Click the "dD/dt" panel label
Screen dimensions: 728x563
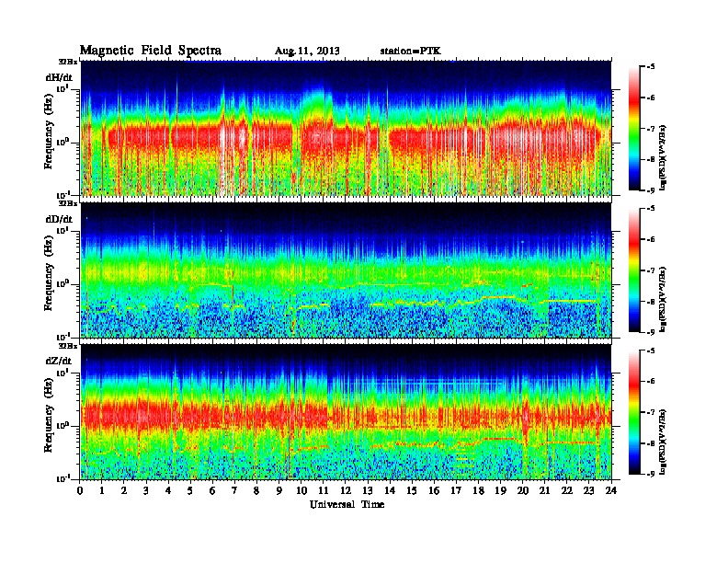click(x=59, y=219)
